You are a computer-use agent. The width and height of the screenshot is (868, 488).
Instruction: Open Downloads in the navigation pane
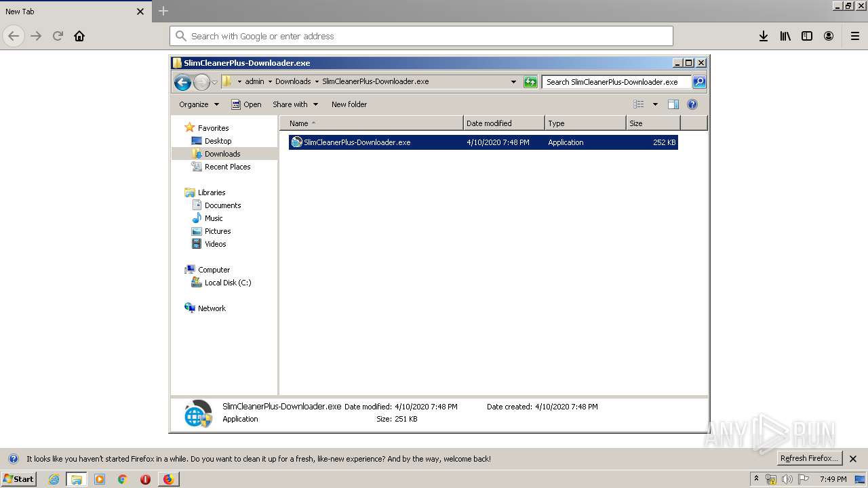coord(222,154)
